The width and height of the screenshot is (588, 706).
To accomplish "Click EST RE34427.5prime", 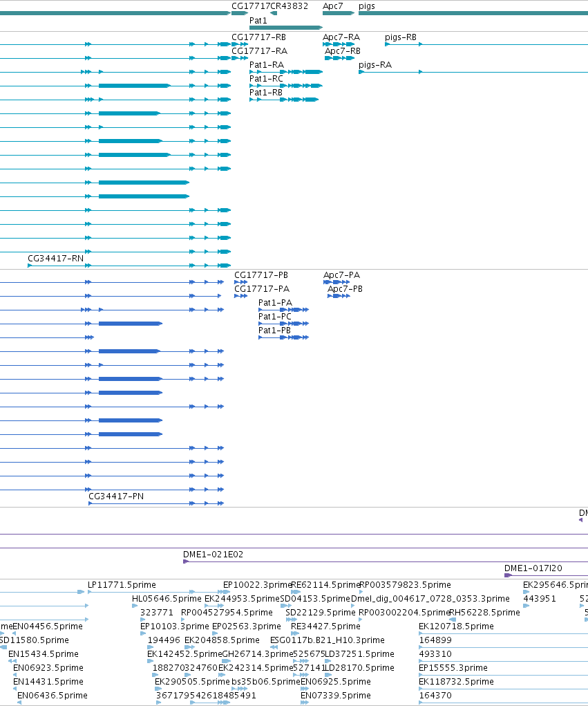I will pyautogui.click(x=325, y=626).
